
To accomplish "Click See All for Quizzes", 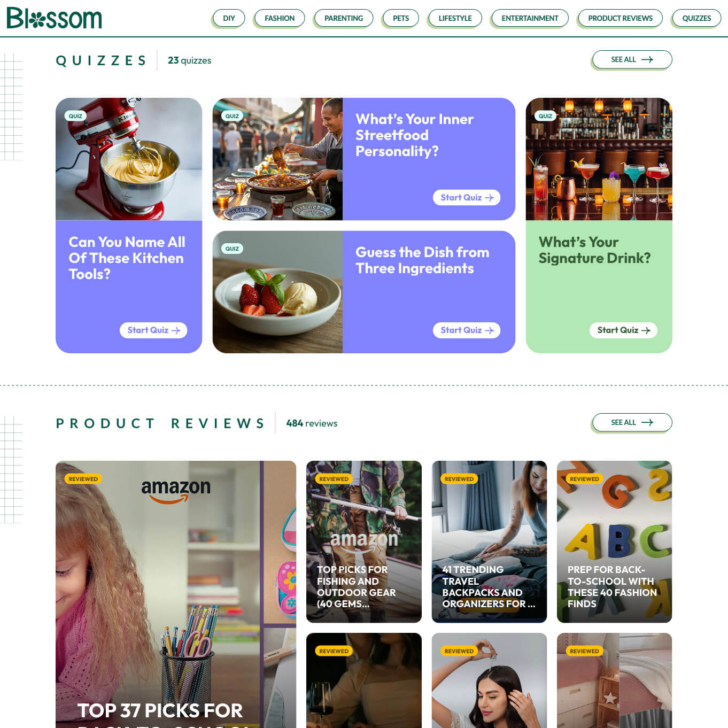I will coord(632,59).
